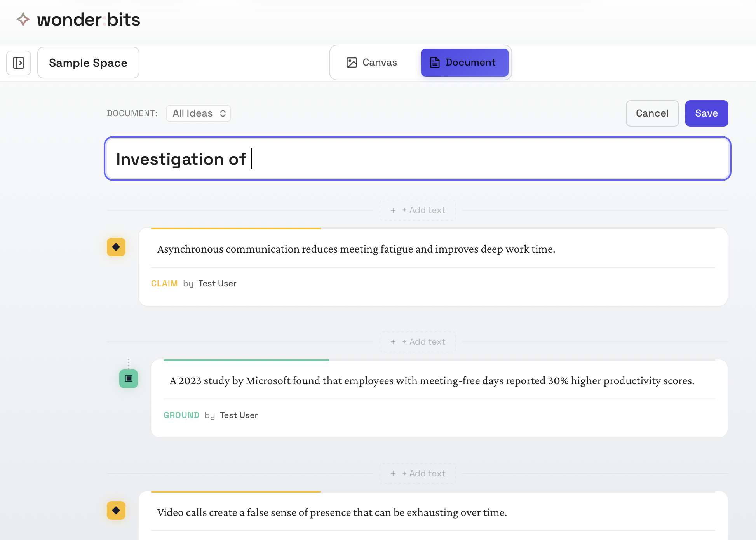Screen dimensions: 756x540
Task: Click the yellow bar atop first claim
Action: [235, 228]
